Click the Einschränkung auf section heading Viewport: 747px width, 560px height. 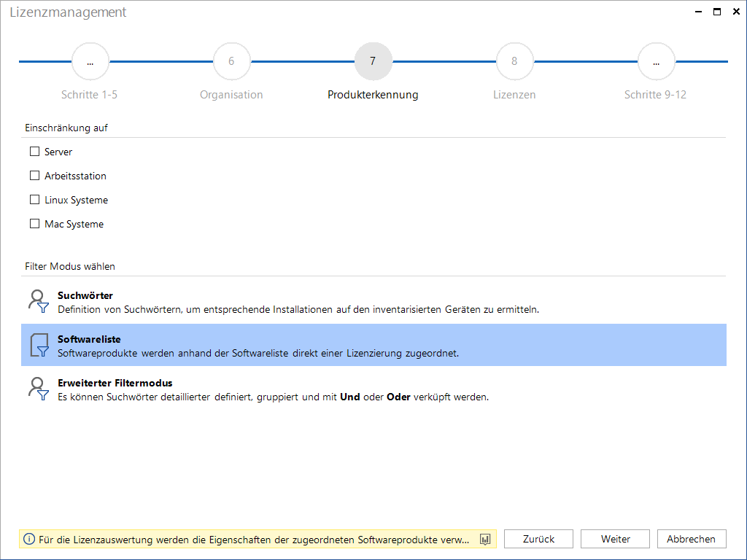66,128
